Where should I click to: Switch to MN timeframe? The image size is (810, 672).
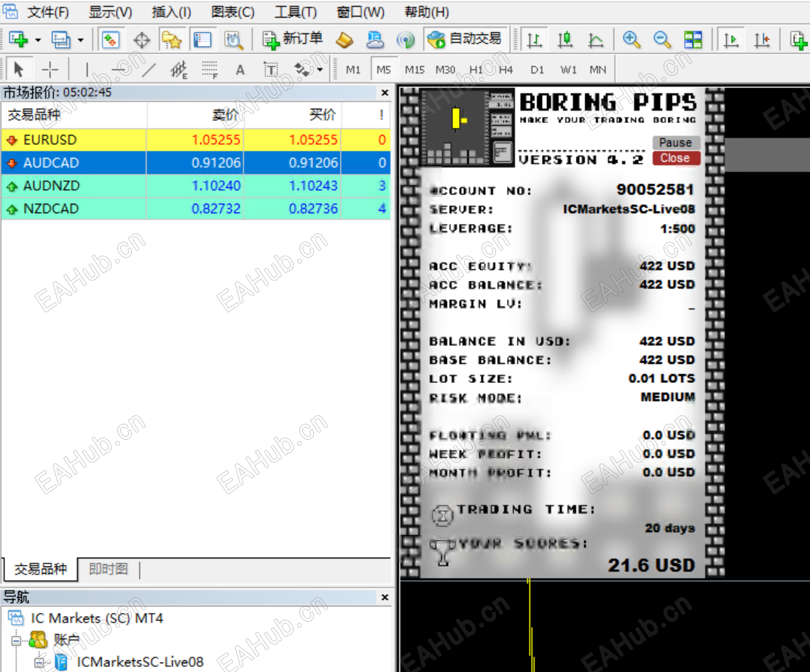tap(598, 69)
